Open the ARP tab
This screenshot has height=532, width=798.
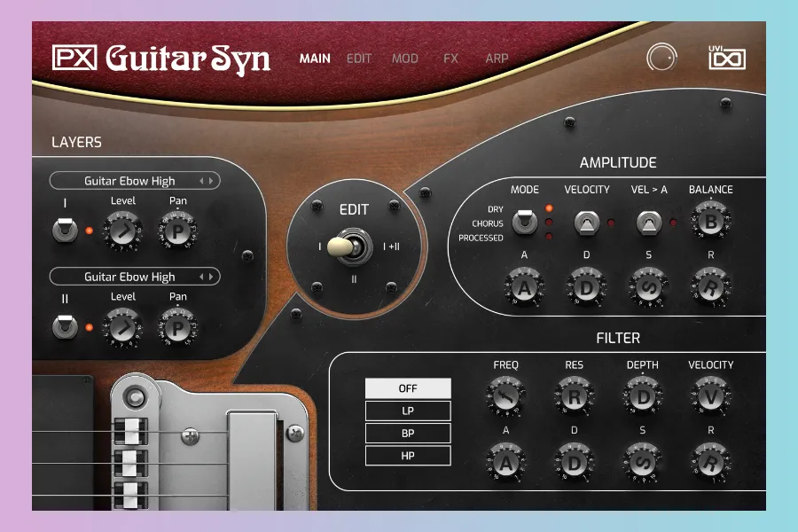click(x=497, y=59)
